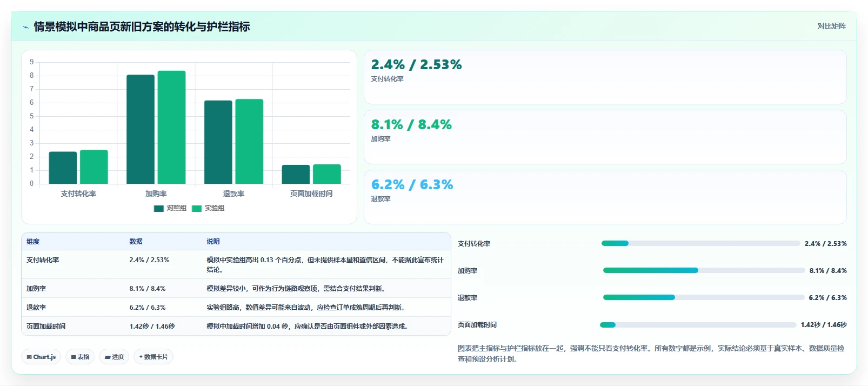Click the 退款率 x-axis label in chart
This screenshot has width=868, height=386.
tap(233, 194)
